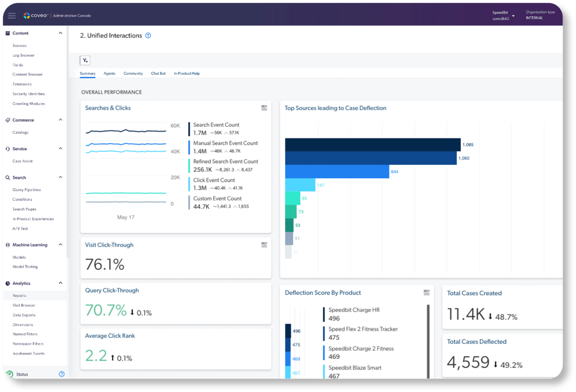This screenshot has height=392, width=576.
Task: Open the add filter icon above the tabs
Action: pyautogui.click(x=85, y=60)
